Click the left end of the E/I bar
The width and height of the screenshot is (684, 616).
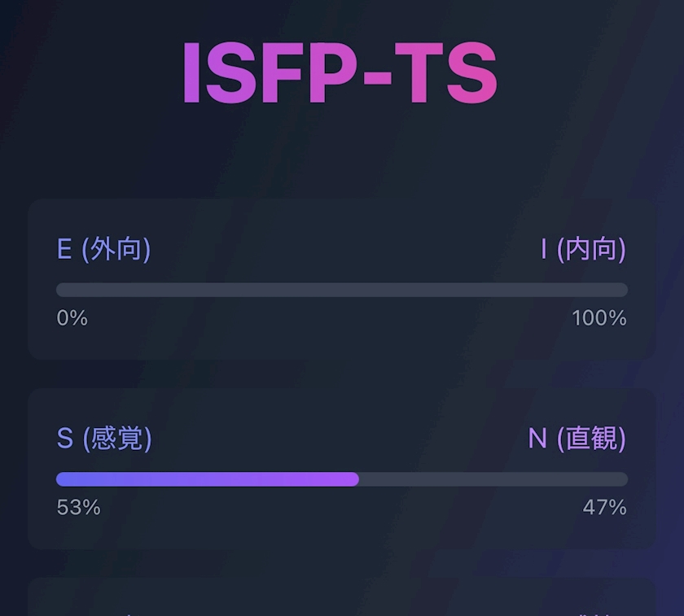coord(60,290)
